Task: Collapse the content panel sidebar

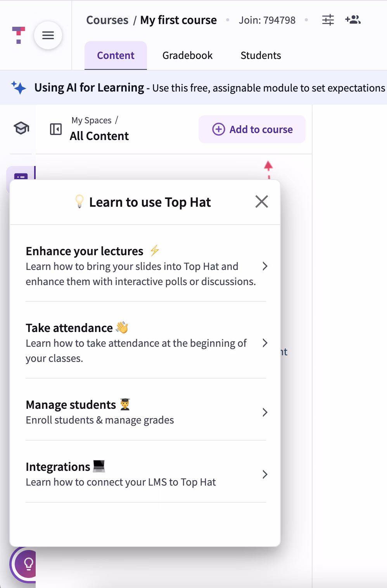Action: click(x=55, y=128)
